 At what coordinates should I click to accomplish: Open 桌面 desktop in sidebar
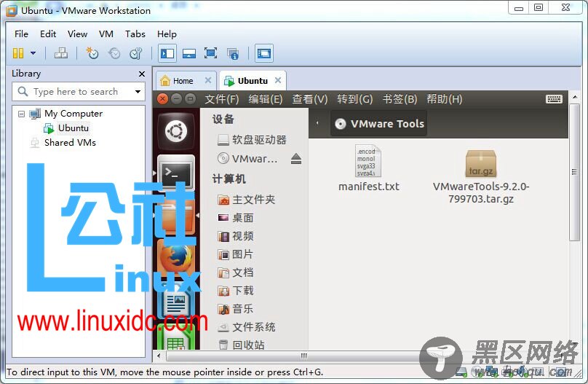click(x=236, y=218)
